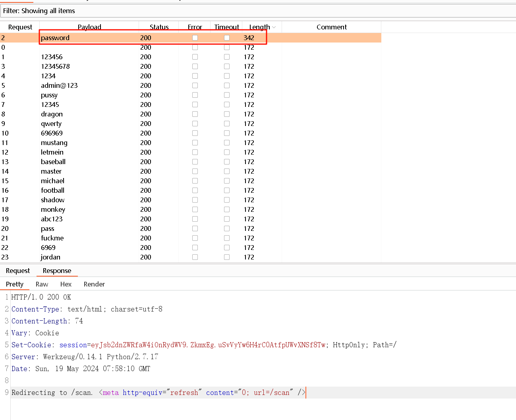Viewport: 516px width, 420px height.
Task: Select the master payload row
Action: click(x=191, y=171)
